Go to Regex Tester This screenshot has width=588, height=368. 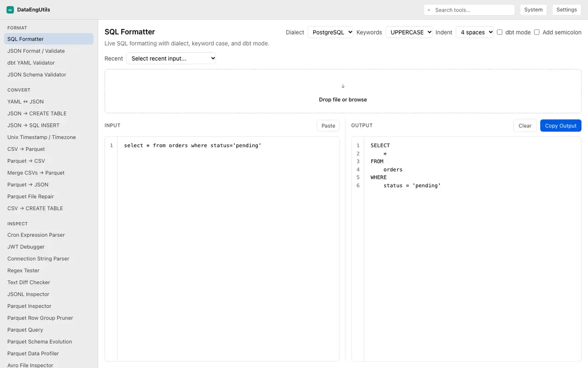coord(49,270)
